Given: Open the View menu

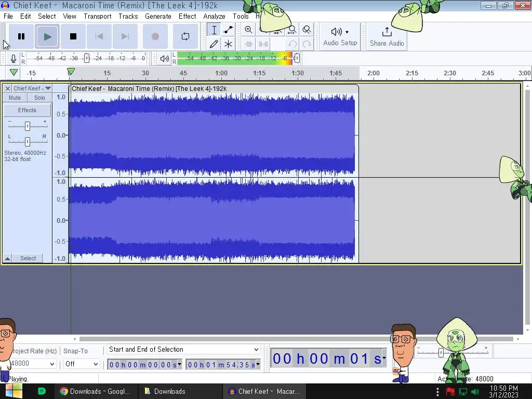Looking at the screenshot, I should 70,16.
